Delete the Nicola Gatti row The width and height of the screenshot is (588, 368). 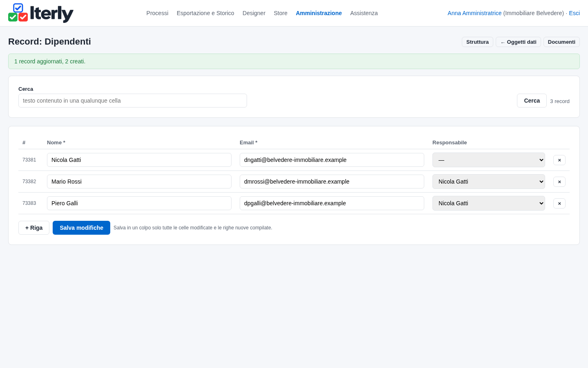point(559,160)
